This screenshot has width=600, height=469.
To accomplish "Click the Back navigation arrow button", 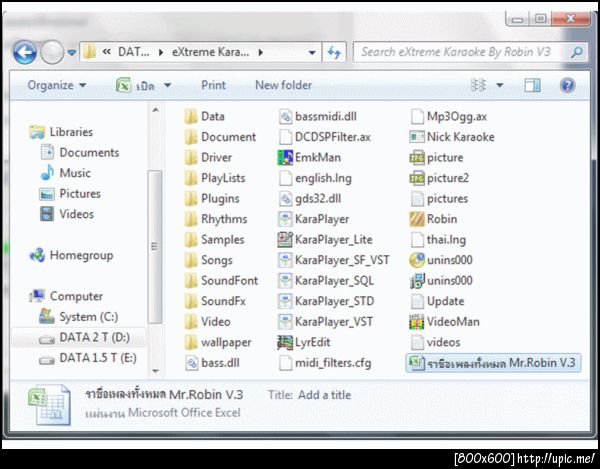I will point(25,52).
